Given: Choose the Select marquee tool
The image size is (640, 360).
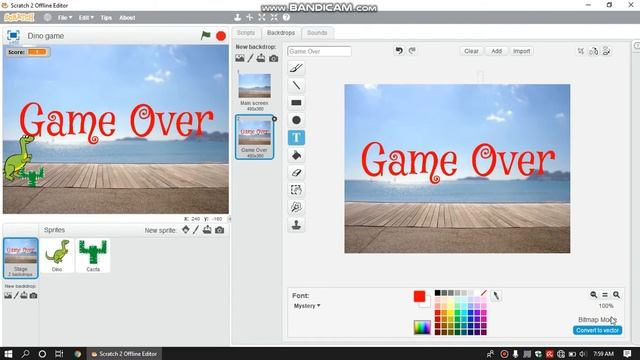Looking at the screenshot, I should pyautogui.click(x=296, y=190).
